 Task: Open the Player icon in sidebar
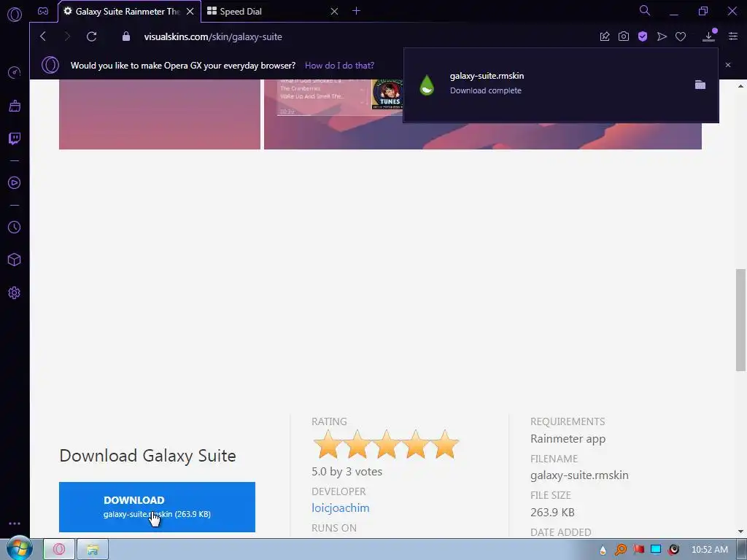(x=15, y=183)
